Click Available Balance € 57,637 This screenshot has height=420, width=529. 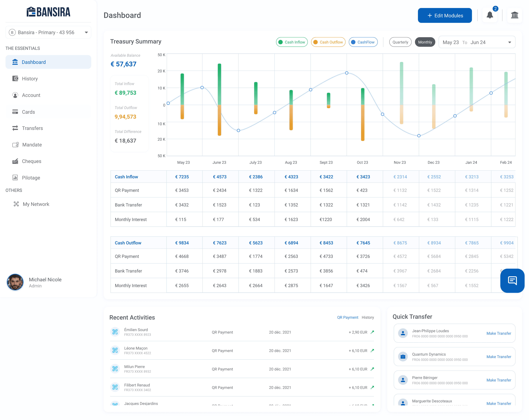pyautogui.click(x=123, y=64)
